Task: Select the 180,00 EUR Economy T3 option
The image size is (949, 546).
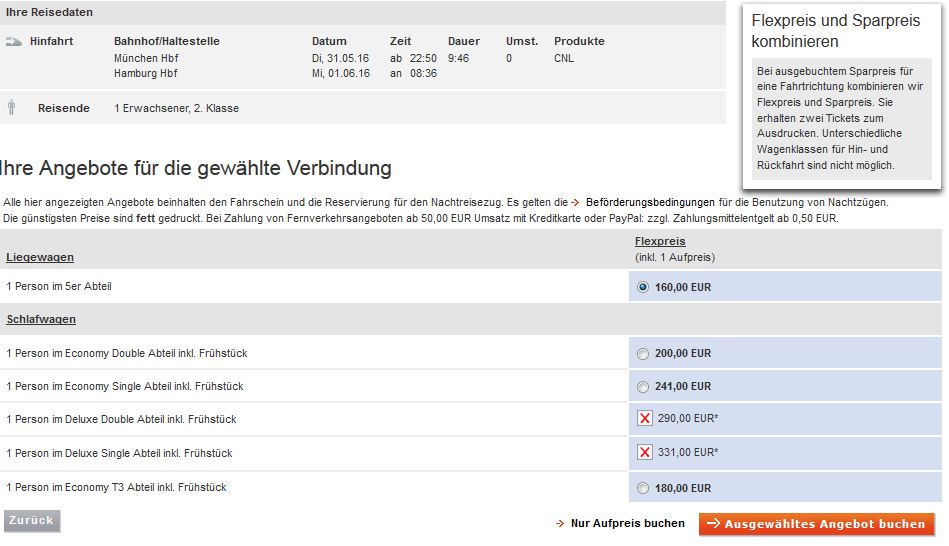Action: point(642,489)
